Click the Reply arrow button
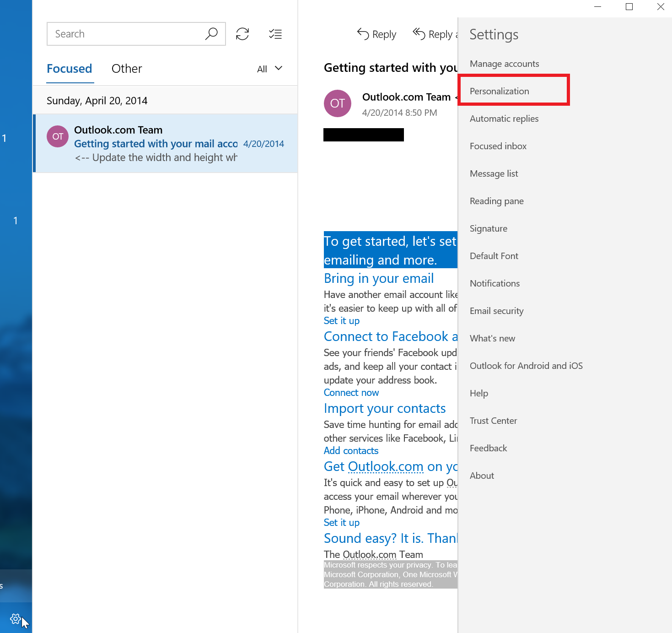The height and width of the screenshot is (633, 672). click(376, 34)
